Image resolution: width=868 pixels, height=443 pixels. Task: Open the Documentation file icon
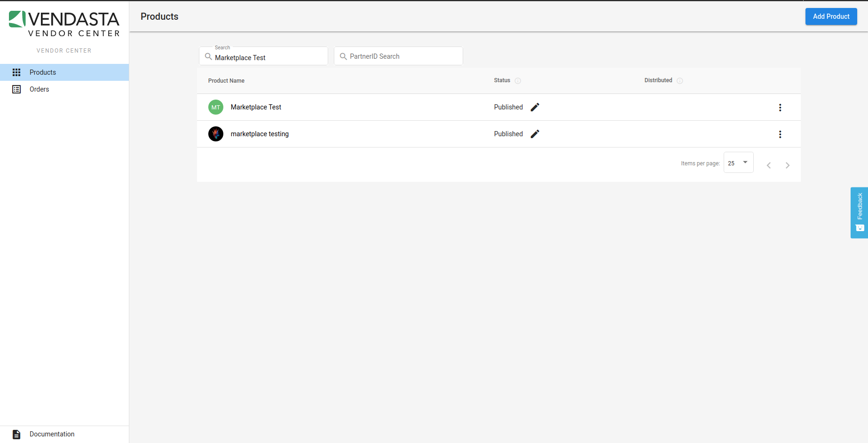tap(16, 435)
